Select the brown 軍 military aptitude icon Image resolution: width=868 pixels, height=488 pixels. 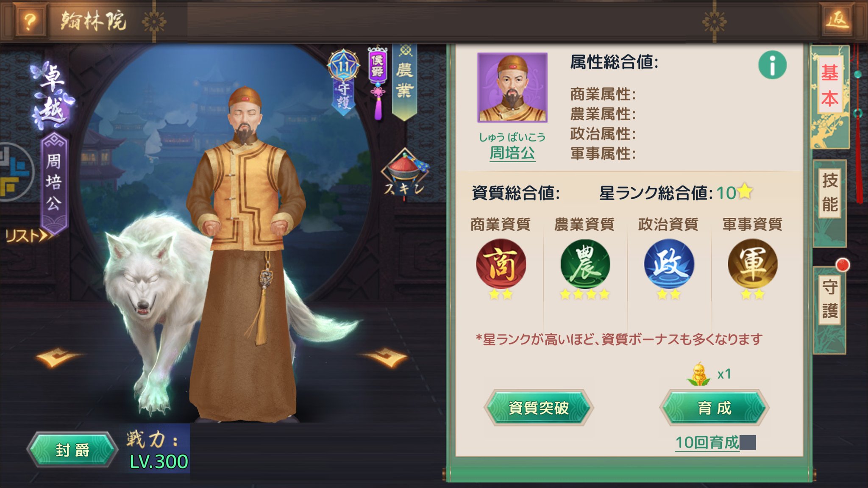pos(753,264)
